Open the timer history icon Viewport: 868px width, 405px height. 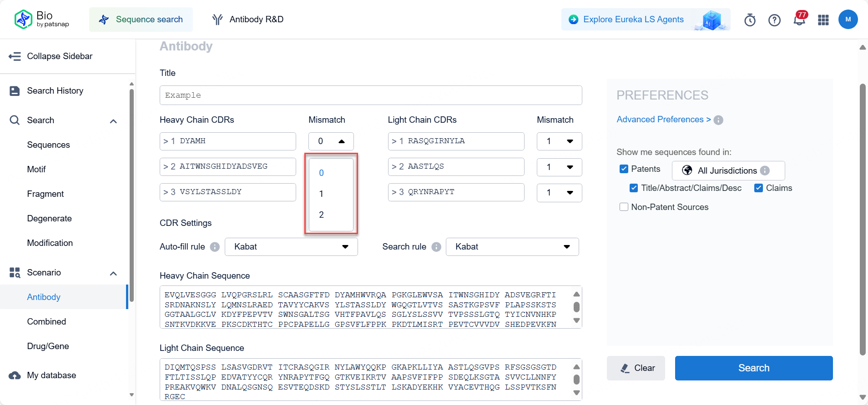[x=750, y=20]
